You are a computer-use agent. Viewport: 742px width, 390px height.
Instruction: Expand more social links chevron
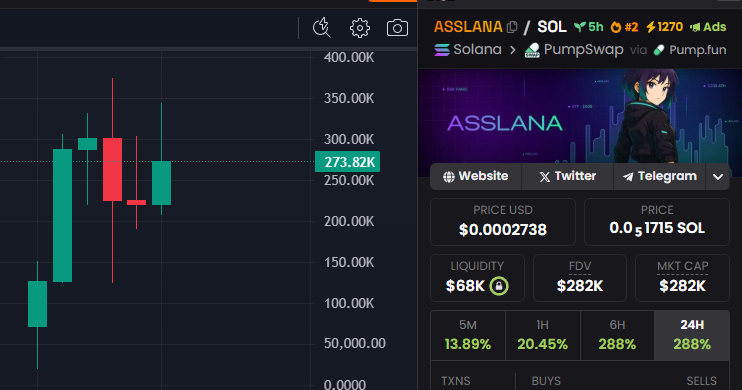click(x=718, y=177)
